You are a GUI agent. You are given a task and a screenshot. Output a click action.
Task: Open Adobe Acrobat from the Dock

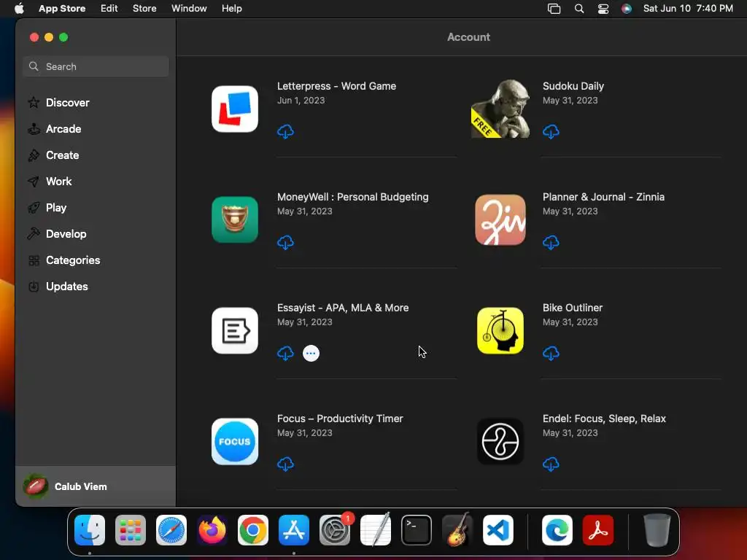pos(598,530)
